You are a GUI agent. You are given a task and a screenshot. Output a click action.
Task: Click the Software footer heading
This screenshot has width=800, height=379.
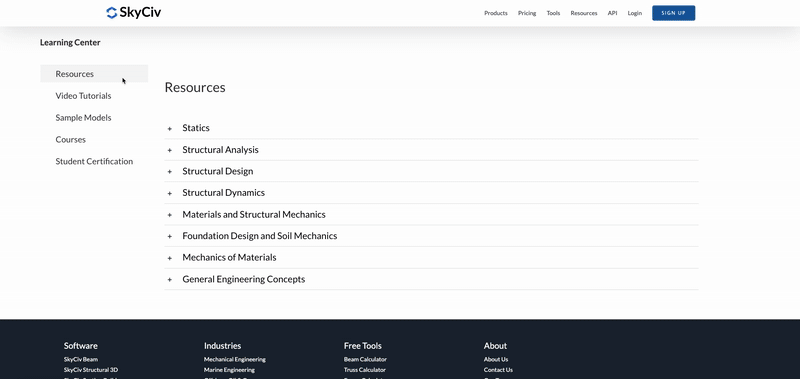(81, 345)
